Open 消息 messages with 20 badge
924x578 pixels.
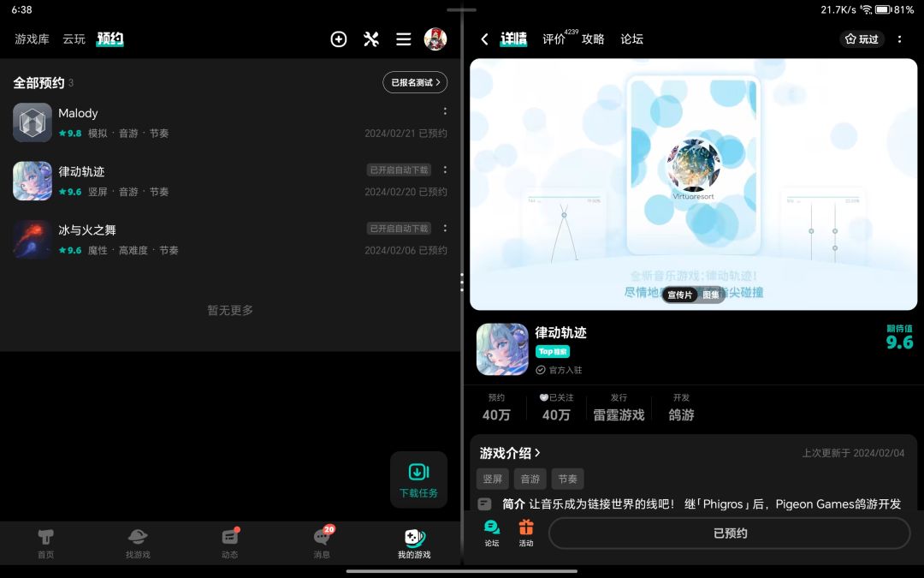tap(323, 543)
